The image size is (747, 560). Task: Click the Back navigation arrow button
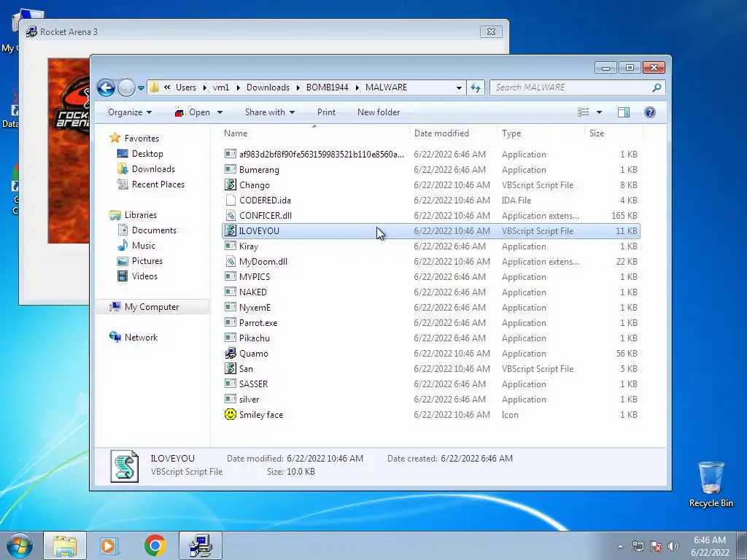(106, 87)
